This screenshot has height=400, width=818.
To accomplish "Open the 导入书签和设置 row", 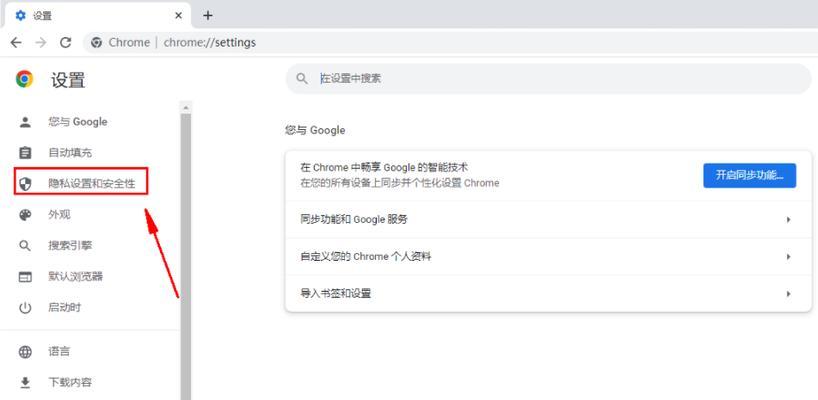I will pyautogui.click(x=548, y=294).
